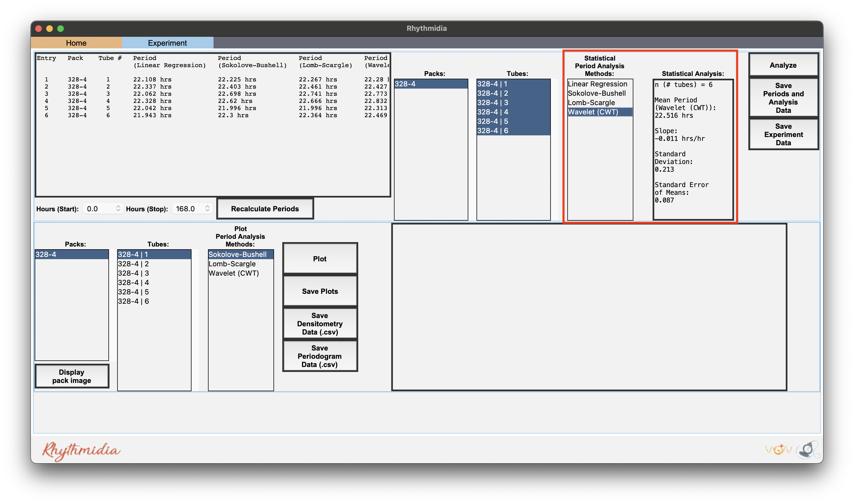This screenshot has height=504, width=854.
Task: Select Wavelet (CWT) in plot methods list
Action: [x=241, y=273]
